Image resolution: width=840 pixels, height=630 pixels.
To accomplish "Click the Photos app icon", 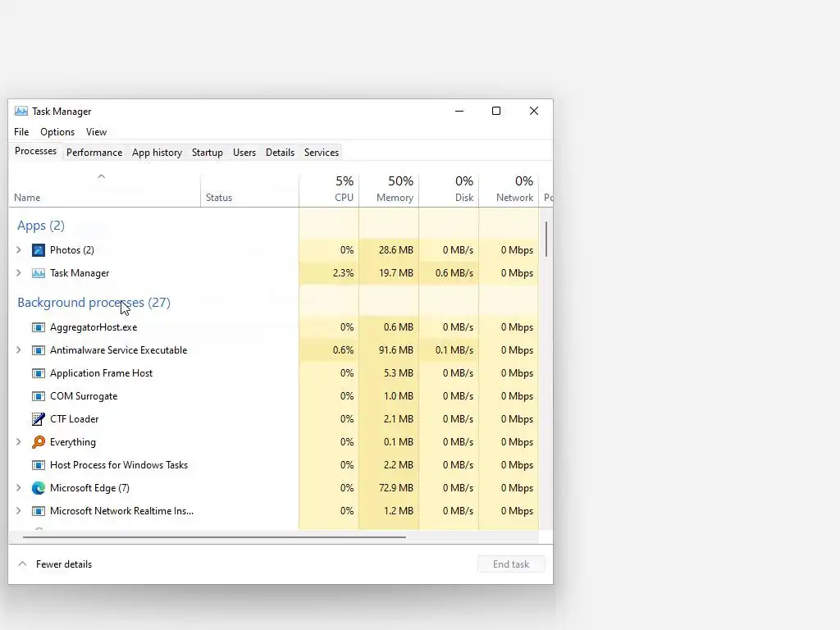I will 38,250.
